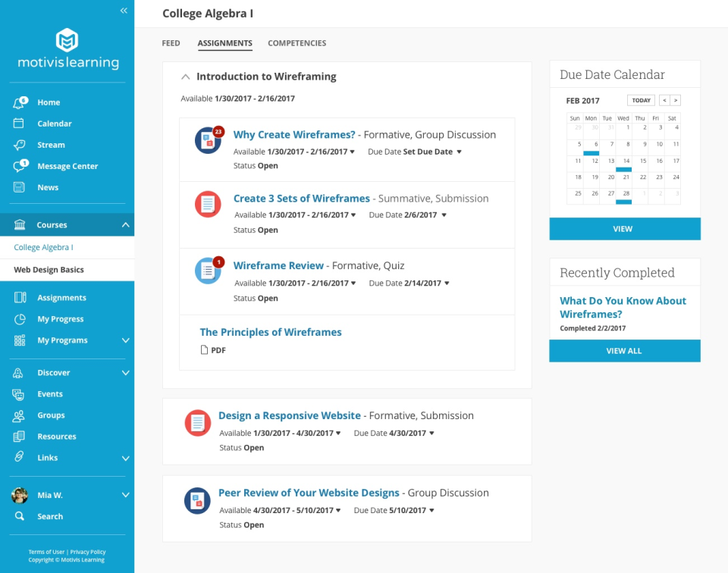
Task: Collapse the Courses menu section
Action: (125, 225)
